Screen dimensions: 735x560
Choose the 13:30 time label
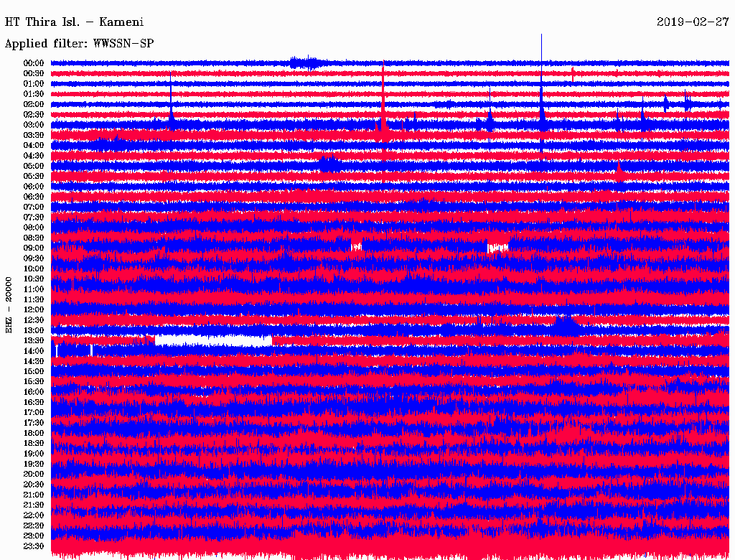[x=34, y=340]
